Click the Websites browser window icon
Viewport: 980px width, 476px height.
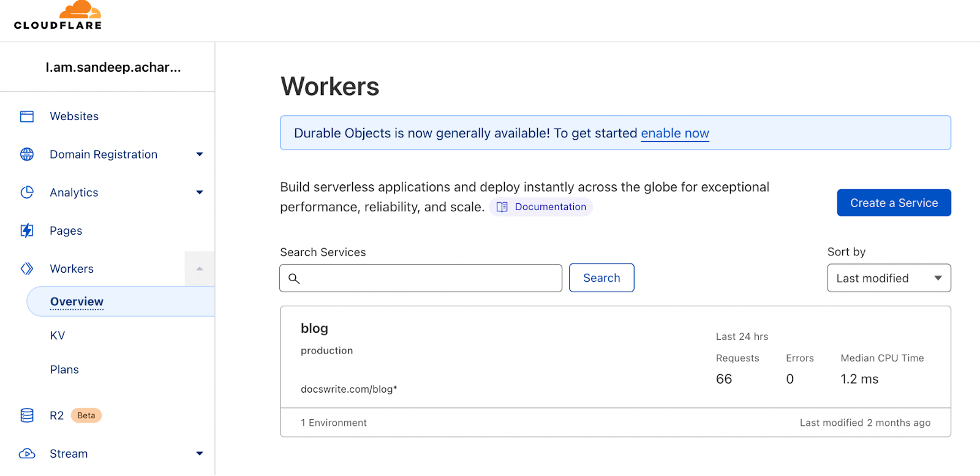click(27, 116)
